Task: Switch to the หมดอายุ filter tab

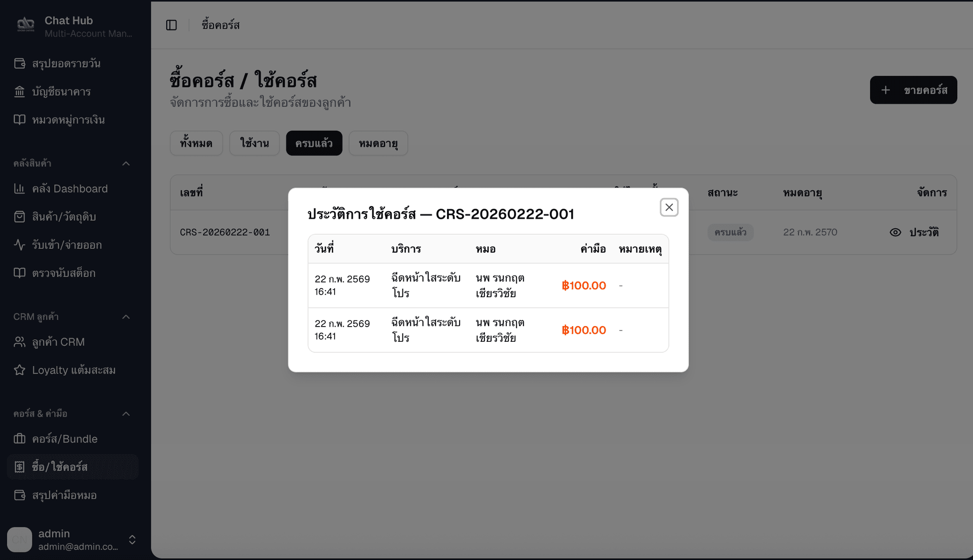Action: pos(378,143)
